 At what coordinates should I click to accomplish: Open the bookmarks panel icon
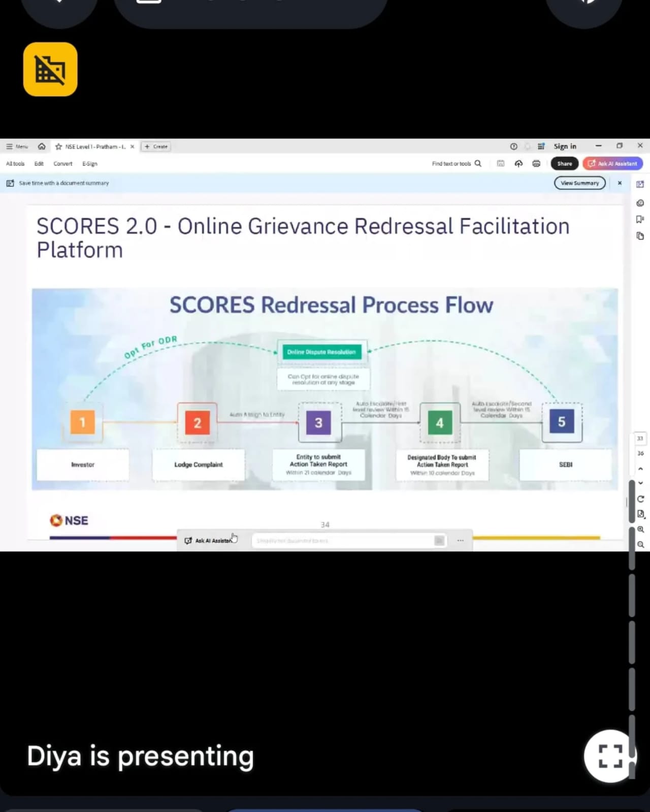(x=640, y=219)
